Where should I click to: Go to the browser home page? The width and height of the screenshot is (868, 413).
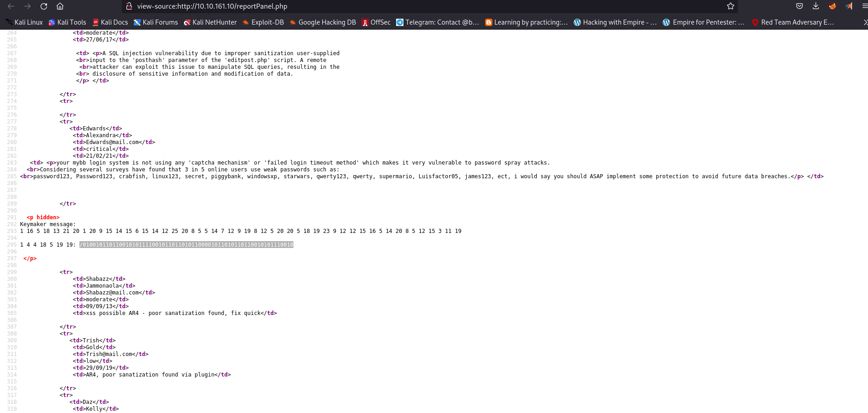point(60,6)
